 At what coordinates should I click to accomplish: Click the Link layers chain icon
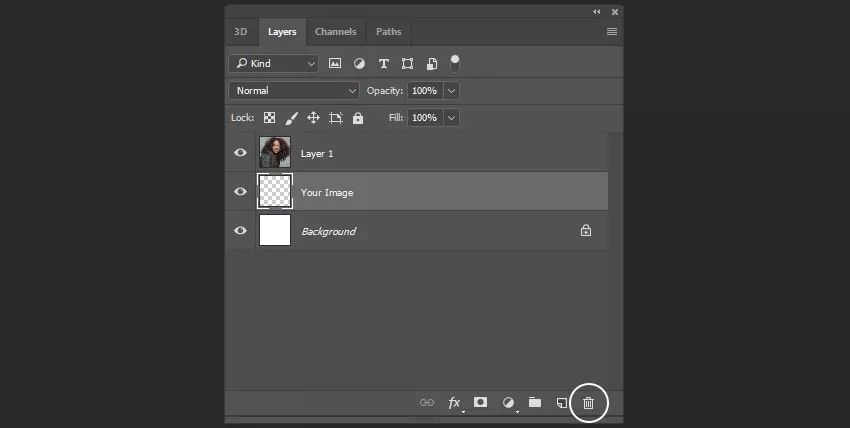(427, 403)
